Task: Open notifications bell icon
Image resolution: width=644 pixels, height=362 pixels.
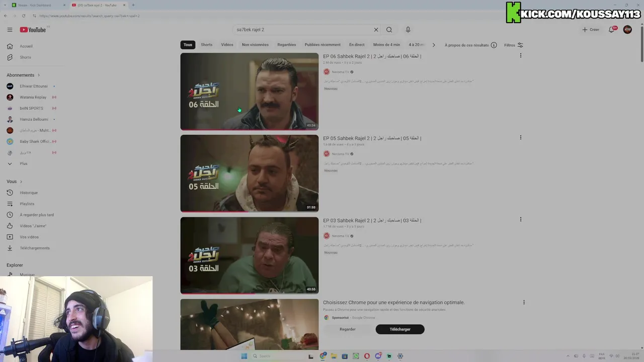Action: tap(612, 30)
